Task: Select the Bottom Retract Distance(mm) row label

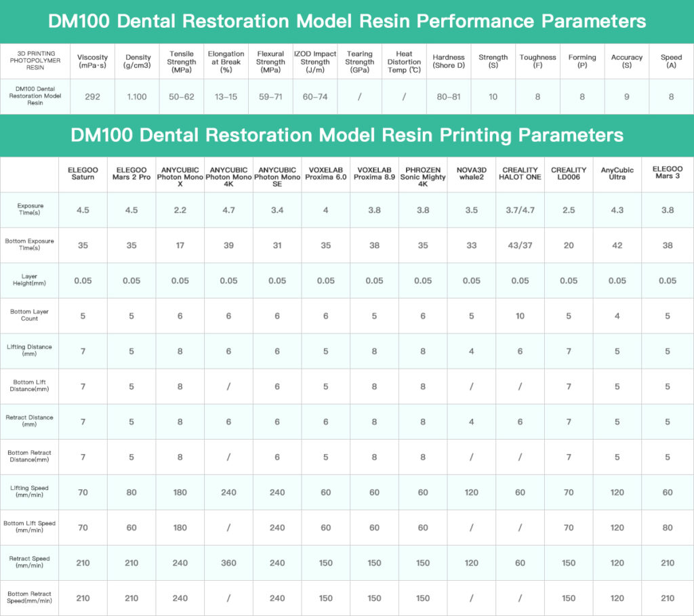Action: [30, 456]
